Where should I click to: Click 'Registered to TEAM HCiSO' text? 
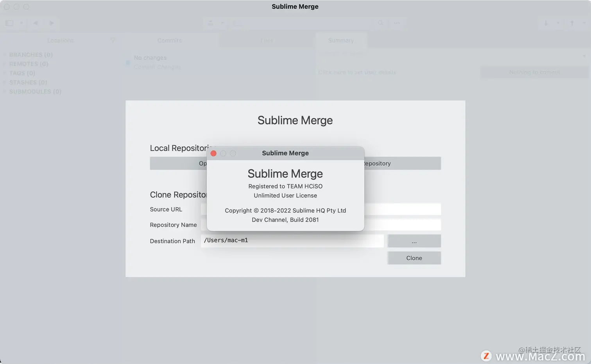pos(285,186)
